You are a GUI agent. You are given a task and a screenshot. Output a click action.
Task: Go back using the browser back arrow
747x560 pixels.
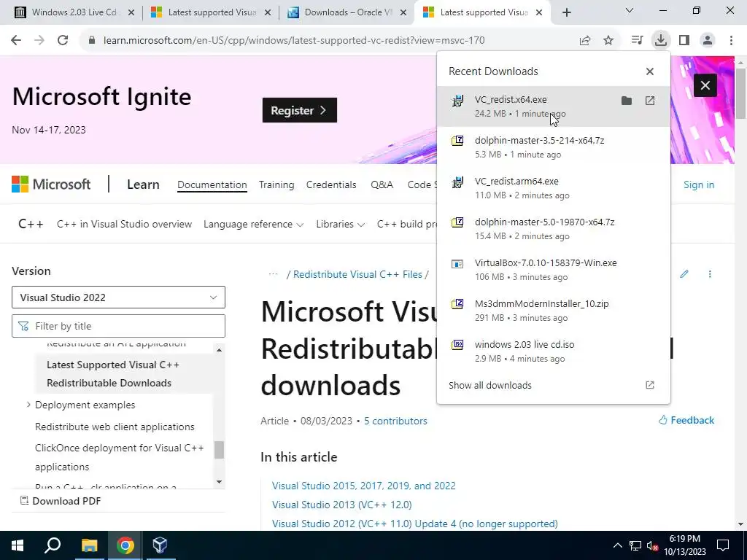16,41
